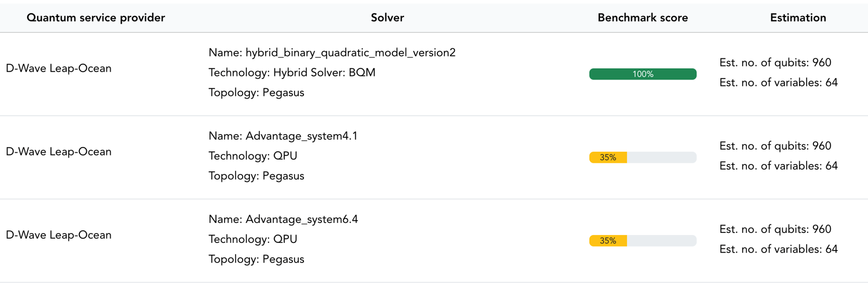Click the Benchmark score column header
Screen dimensions: 868x287
point(642,18)
